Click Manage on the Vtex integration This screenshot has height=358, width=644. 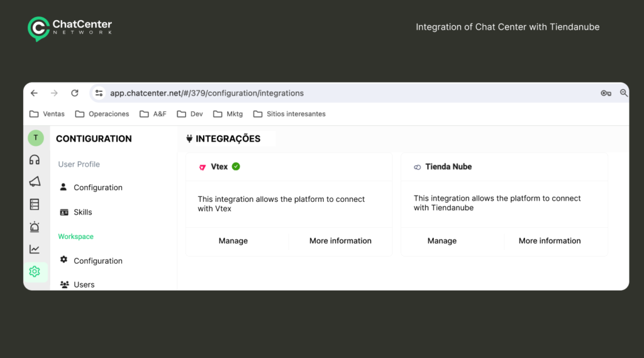click(x=233, y=241)
